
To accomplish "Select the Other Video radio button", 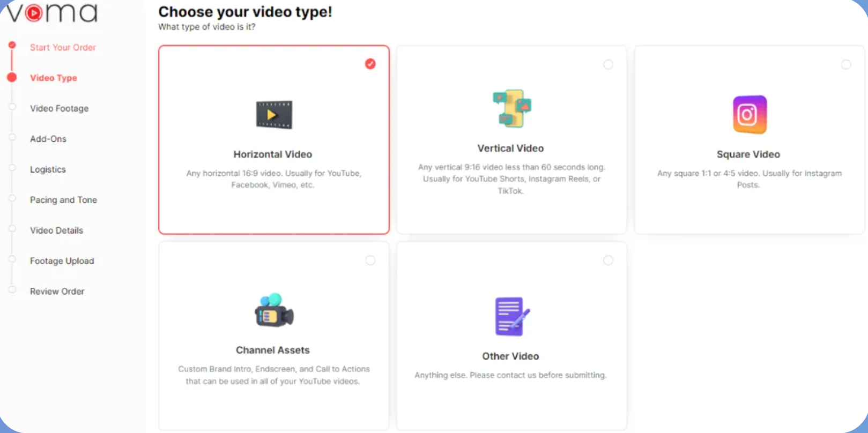I will pos(608,260).
